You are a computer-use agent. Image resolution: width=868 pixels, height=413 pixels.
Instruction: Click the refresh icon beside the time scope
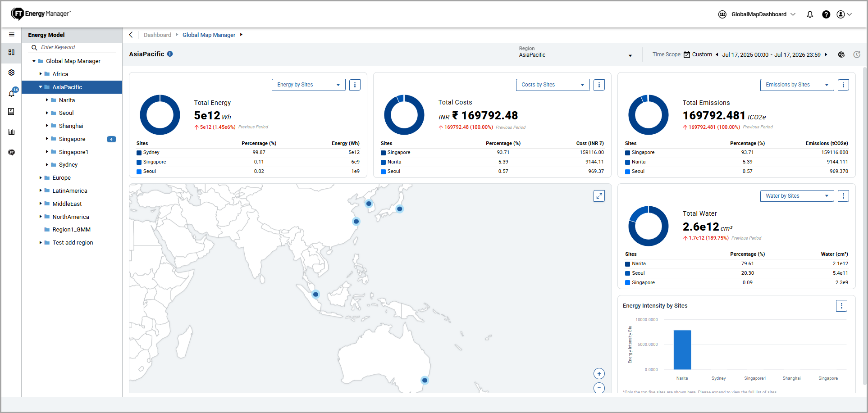point(857,54)
